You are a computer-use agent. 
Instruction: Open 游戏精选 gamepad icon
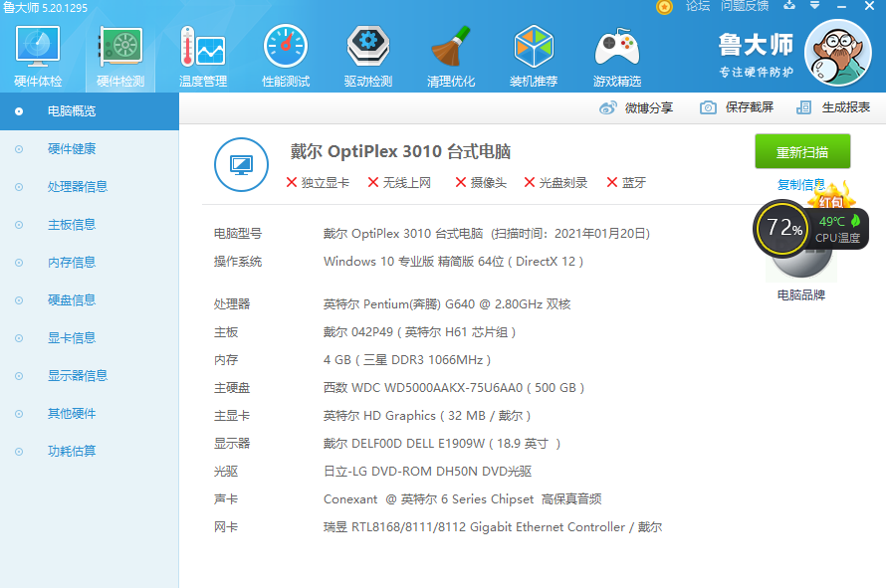pos(616,57)
